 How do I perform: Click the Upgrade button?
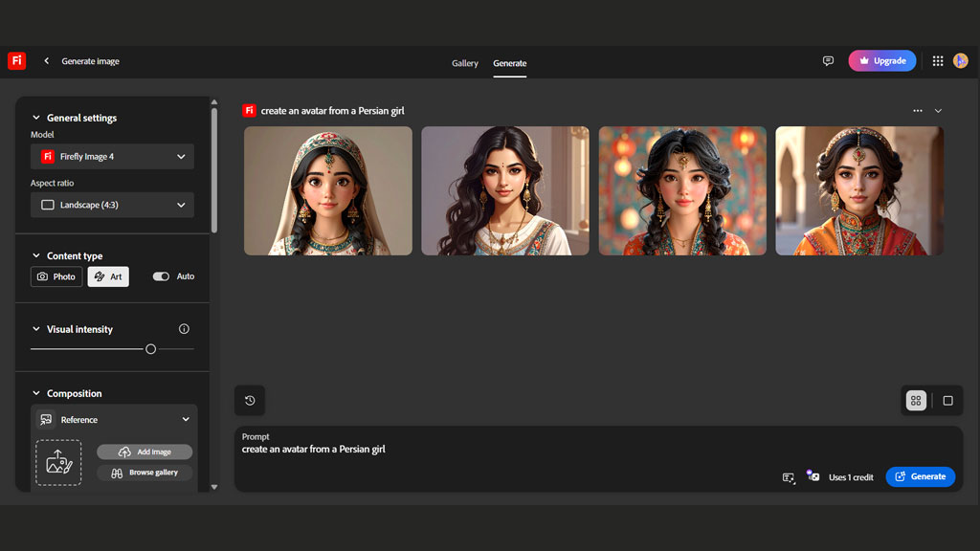(x=881, y=60)
